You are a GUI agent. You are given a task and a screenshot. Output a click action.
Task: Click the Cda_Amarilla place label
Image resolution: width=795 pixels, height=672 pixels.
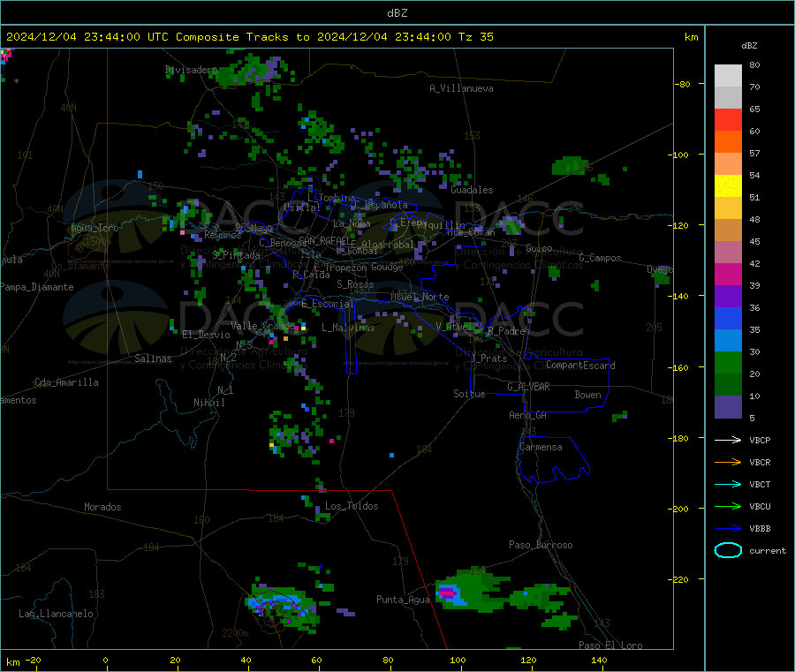pyautogui.click(x=66, y=382)
